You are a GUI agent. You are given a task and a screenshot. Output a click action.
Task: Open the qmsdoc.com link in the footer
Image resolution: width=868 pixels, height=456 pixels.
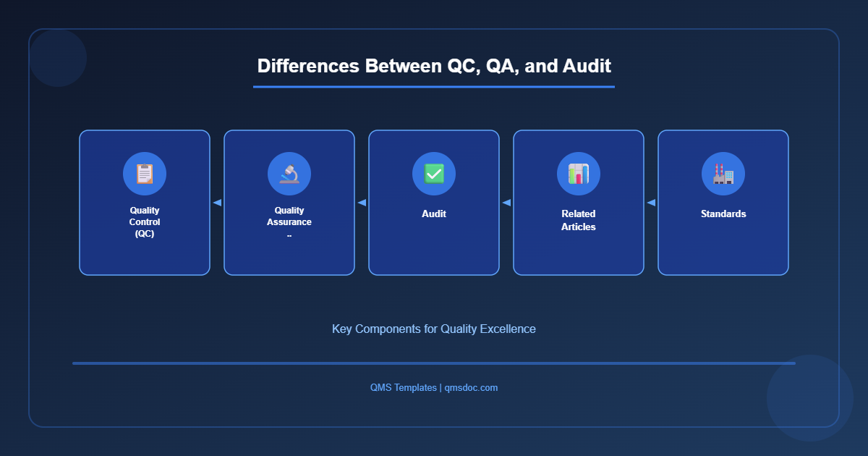[472, 387]
